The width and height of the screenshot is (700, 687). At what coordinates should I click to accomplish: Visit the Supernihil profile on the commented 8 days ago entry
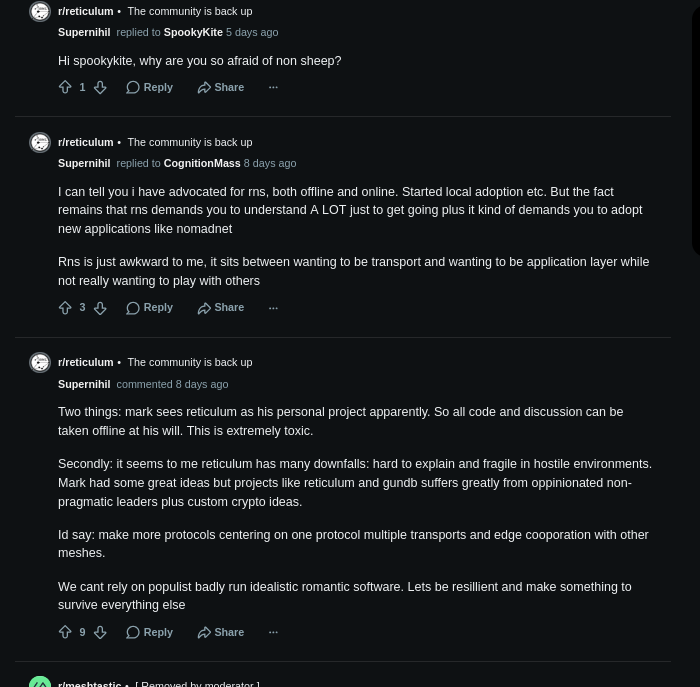click(84, 384)
